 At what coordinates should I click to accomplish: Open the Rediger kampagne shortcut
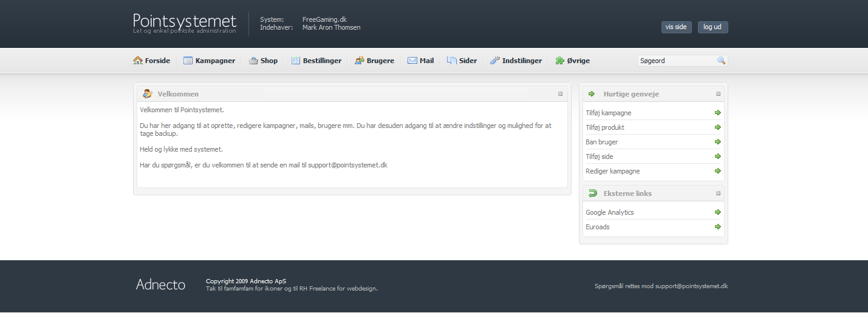[x=613, y=171]
